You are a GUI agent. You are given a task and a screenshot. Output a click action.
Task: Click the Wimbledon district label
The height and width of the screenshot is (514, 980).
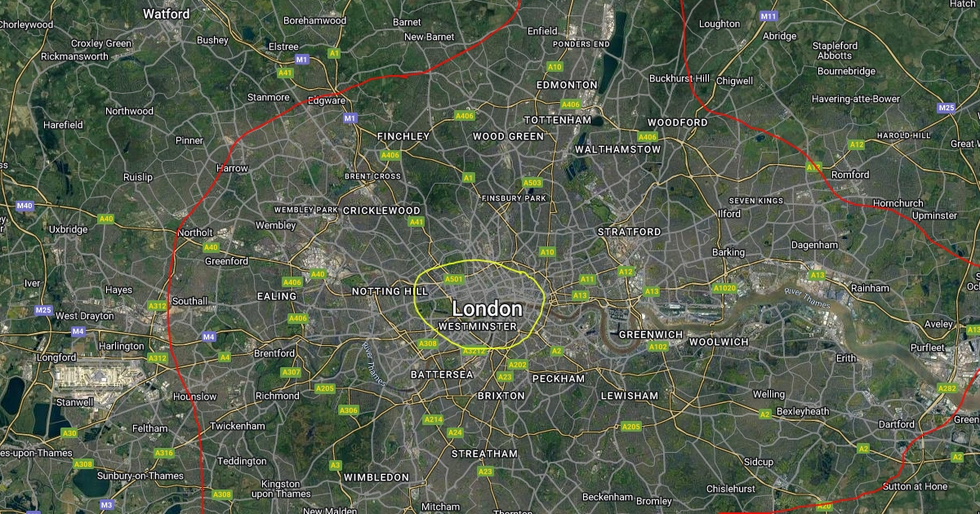pyautogui.click(x=376, y=476)
